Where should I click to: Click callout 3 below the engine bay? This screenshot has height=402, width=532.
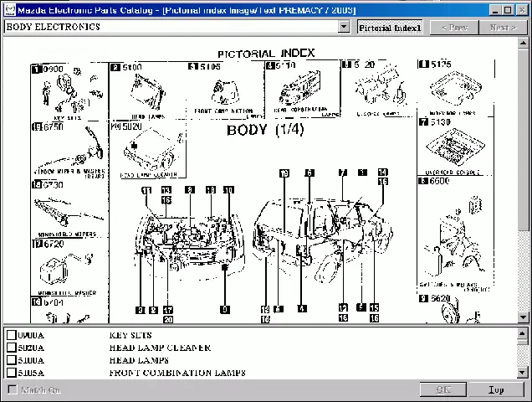click(141, 310)
